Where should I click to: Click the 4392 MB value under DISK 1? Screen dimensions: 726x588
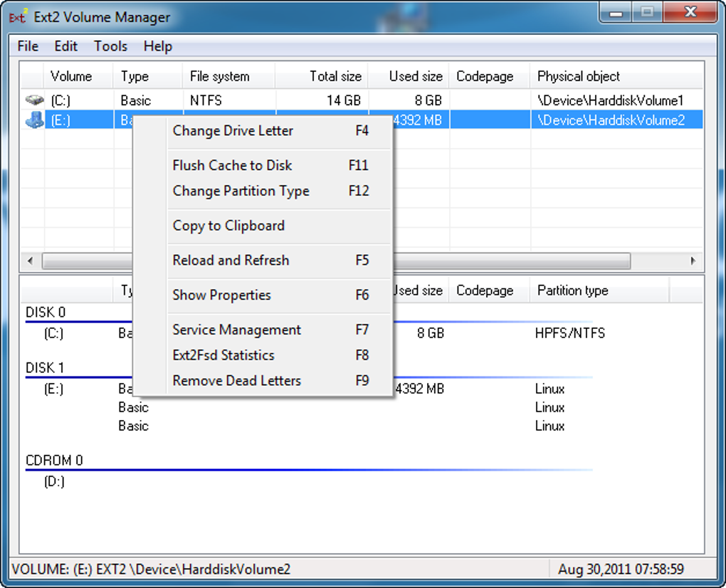tap(419, 389)
